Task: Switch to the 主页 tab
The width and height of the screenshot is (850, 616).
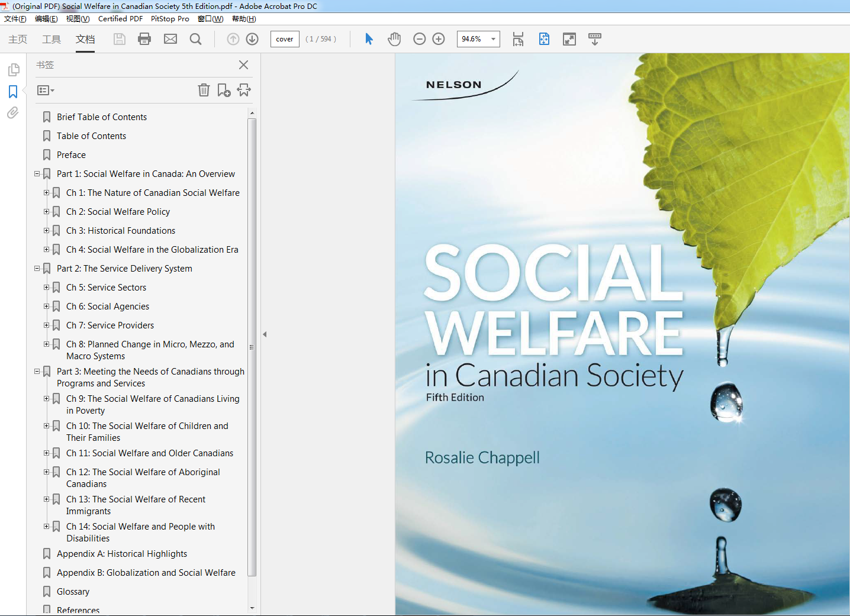Action: click(18, 39)
